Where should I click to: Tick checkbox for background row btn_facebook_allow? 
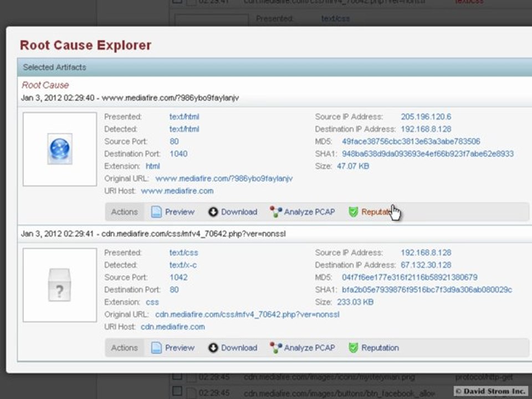tap(177, 391)
